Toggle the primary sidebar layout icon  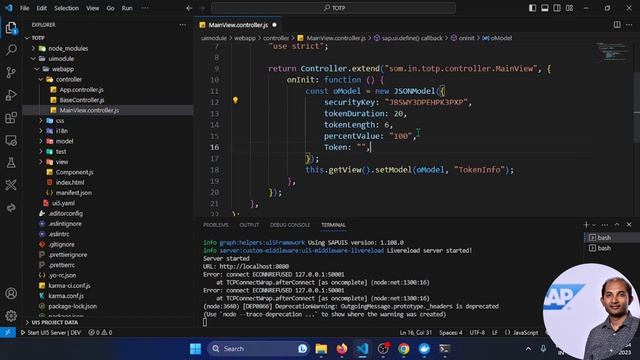point(532,8)
